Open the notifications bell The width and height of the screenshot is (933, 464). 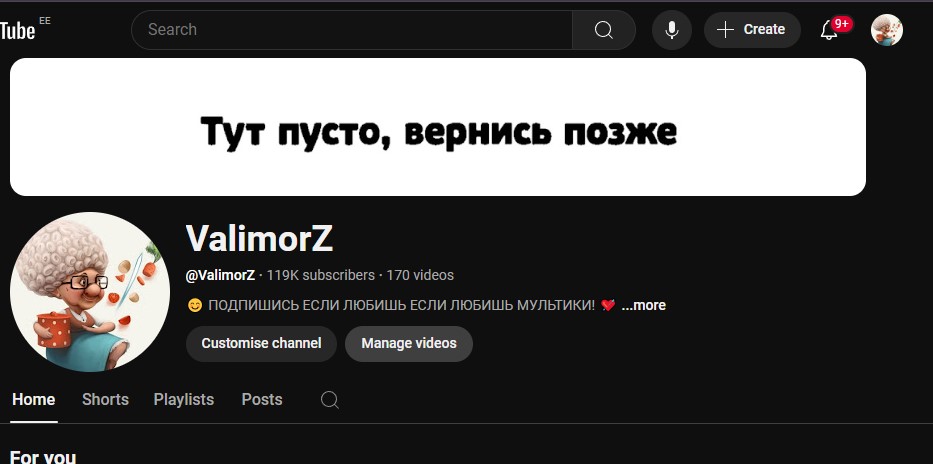tap(829, 30)
